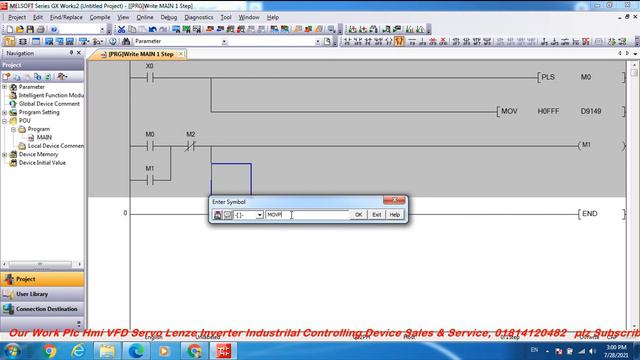Collapse the Program folder node
Image resolution: width=640 pixels, height=360 pixels.
click(x=13, y=129)
